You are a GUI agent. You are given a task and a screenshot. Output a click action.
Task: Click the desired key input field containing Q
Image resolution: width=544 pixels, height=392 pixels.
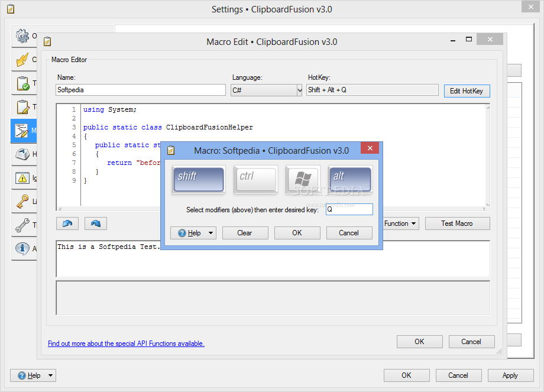pos(349,209)
